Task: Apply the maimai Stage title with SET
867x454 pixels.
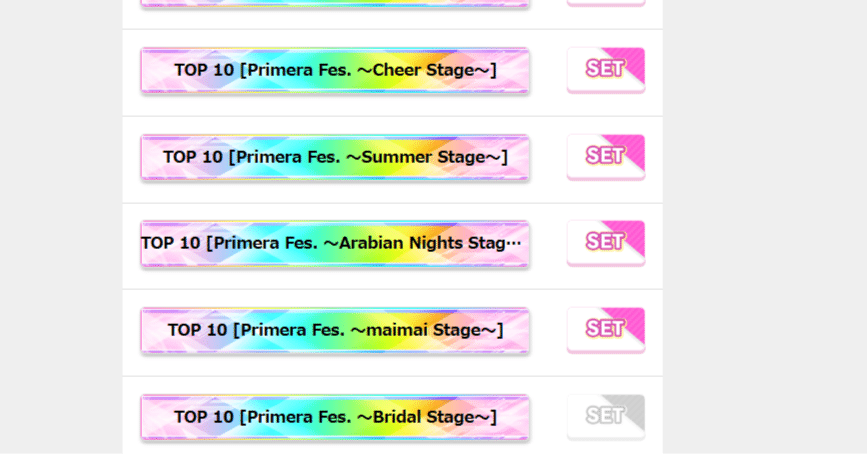Action: click(605, 329)
